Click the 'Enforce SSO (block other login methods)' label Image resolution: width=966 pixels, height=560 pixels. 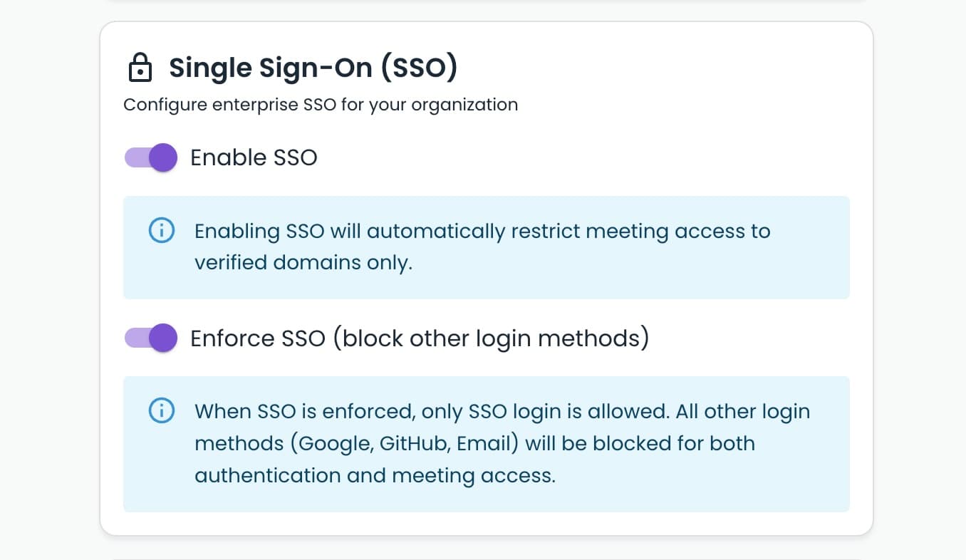click(x=420, y=338)
